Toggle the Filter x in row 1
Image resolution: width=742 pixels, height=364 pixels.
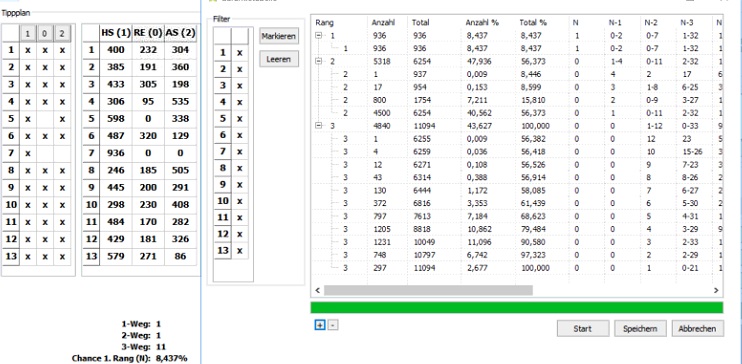239,53
